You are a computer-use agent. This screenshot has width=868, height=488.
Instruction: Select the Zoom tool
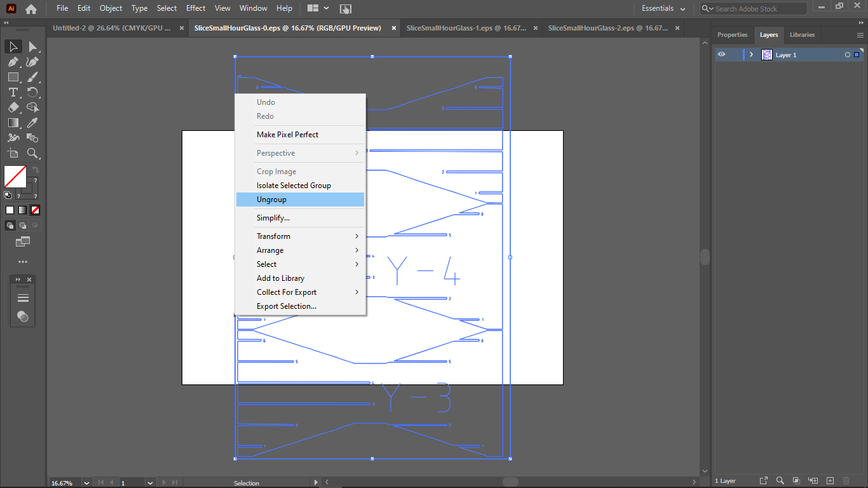(33, 153)
